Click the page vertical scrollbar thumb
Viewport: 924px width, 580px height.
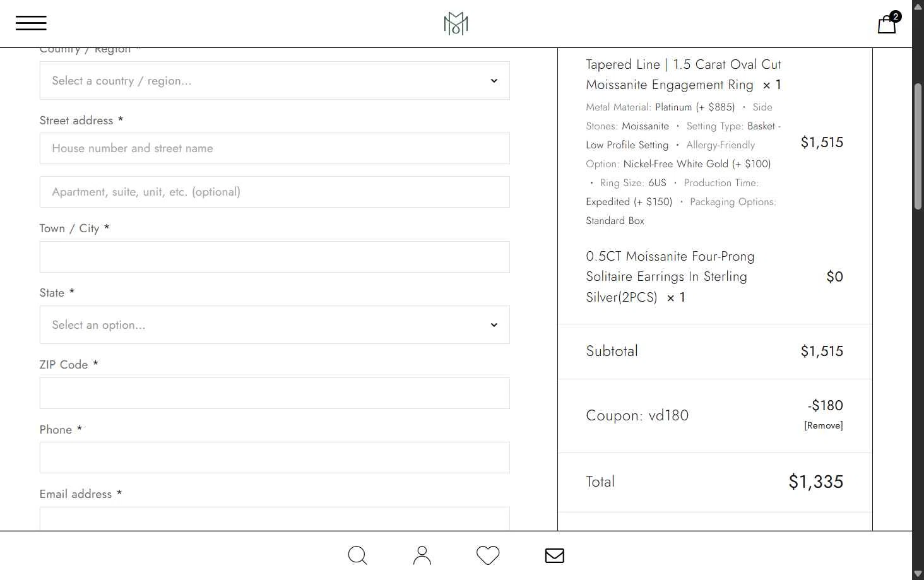[918, 146]
